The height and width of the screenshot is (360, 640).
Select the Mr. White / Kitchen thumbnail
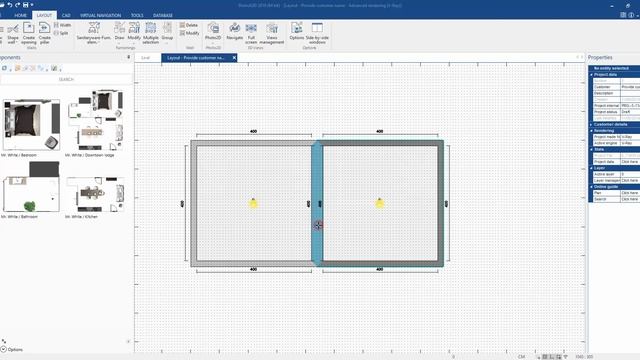click(x=95, y=194)
